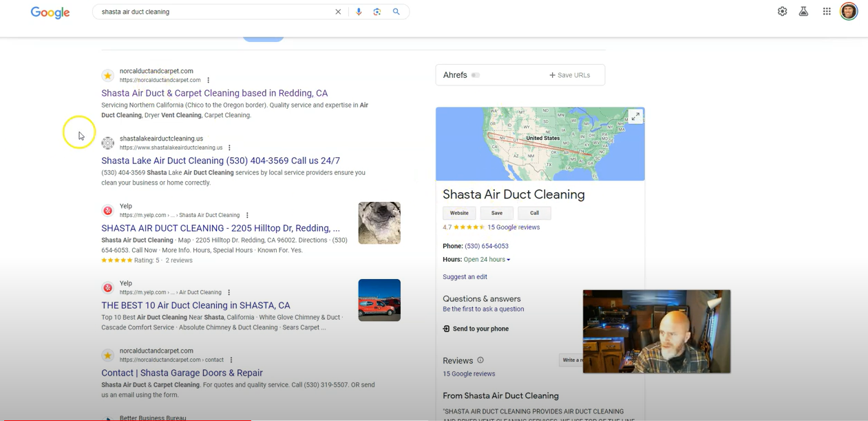Image resolution: width=868 pixels, height=421 pixels.
Task: Click the Website button
Action: tap(459, 213)
